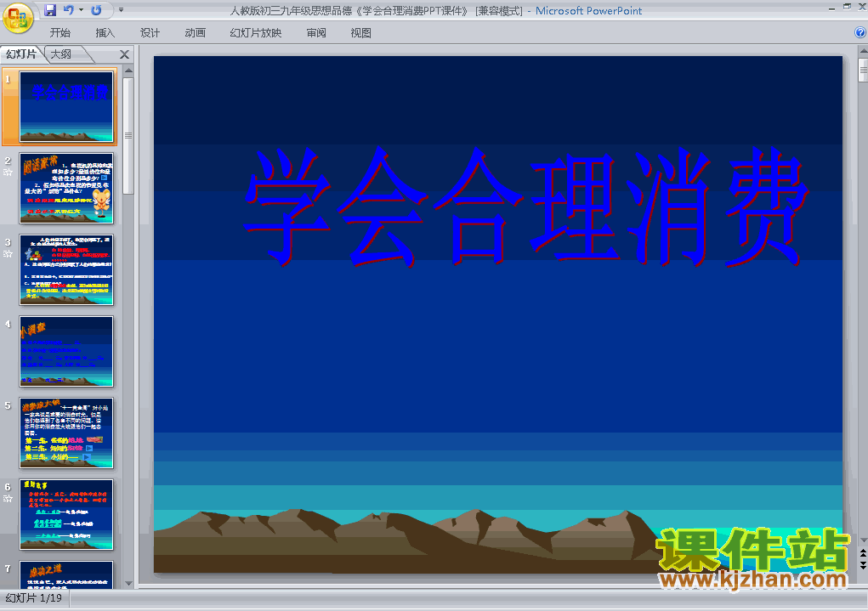Click thumbnail pane scroll down arrow
The width and height of the screenshot is (868, 611).
(x=128, y=583)
